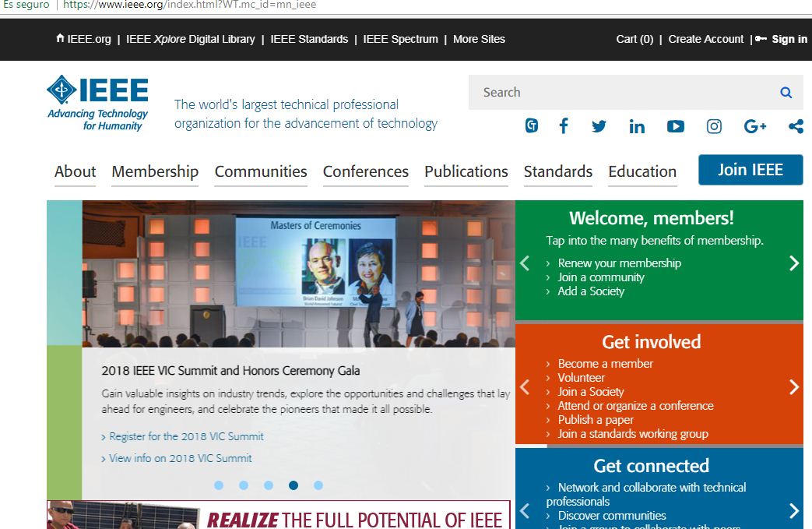Click Sign in link

(x=789, y=39)
